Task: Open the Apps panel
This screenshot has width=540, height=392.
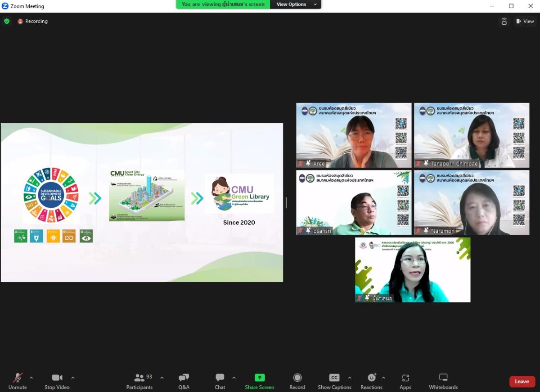Action: tap(405, 381)
